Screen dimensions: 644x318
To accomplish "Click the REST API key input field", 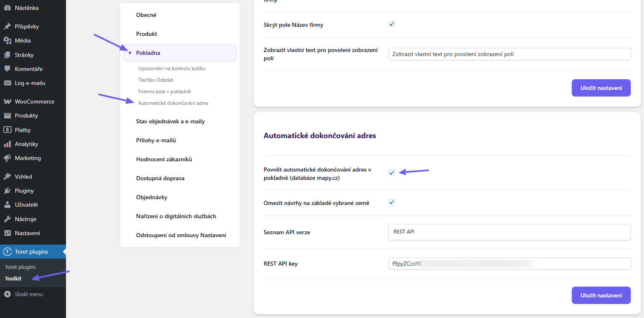I will 509,264.
